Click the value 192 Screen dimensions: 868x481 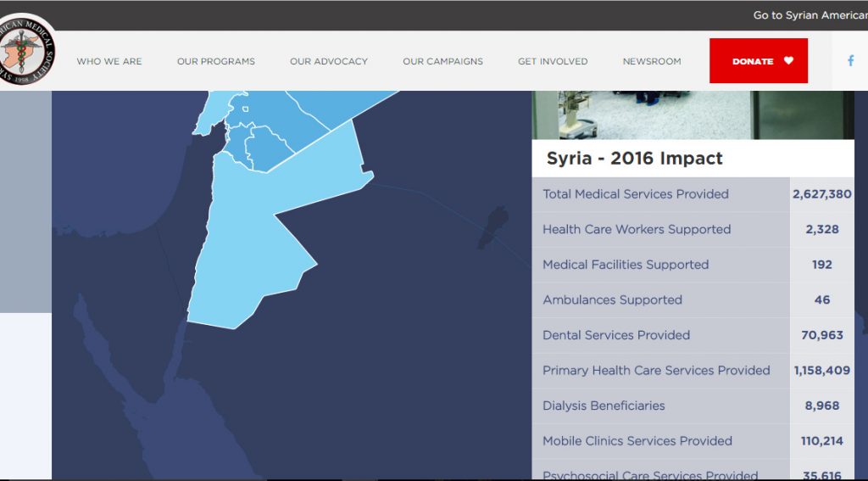pos(822,265)
